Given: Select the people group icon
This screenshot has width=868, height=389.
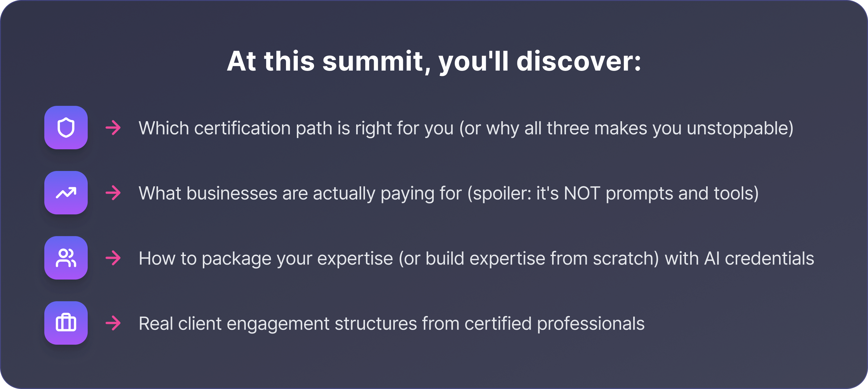Looking at the screenshot, I should (x=66, y=258).
